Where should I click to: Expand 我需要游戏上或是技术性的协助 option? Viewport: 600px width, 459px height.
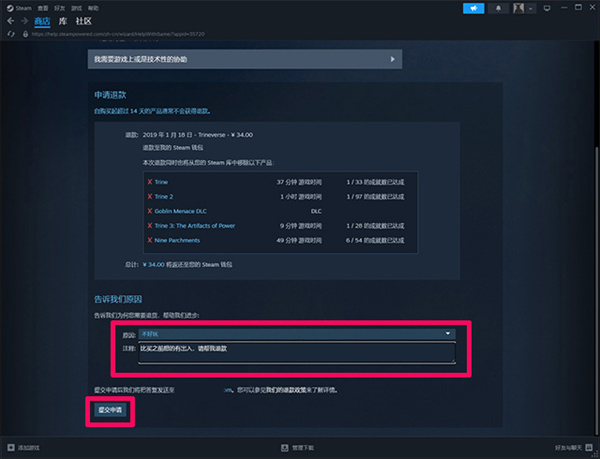pyautogui.click(x=245, y=59)
